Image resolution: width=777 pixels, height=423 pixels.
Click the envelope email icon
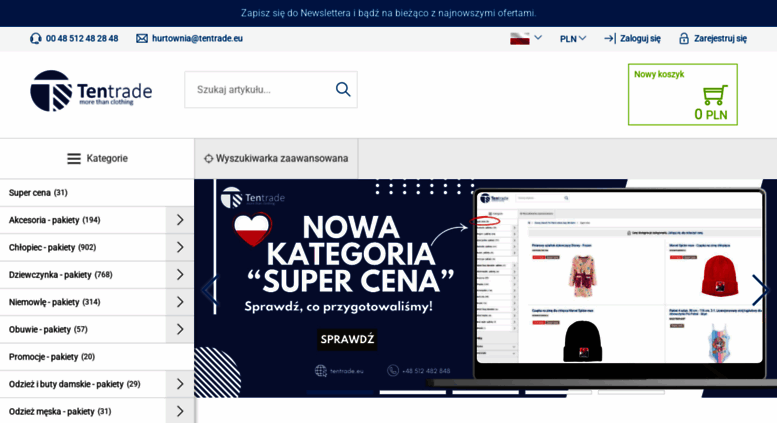point(142,39)
